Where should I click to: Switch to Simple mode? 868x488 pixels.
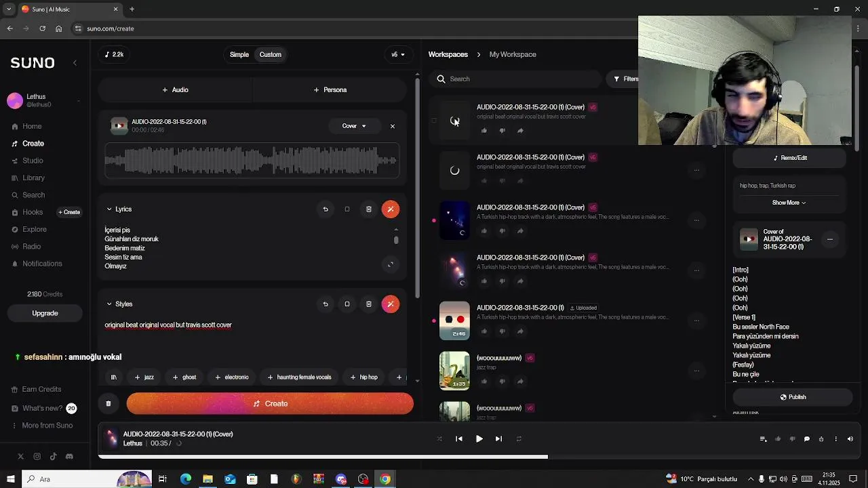pyautogui.click(x=239, y=54)
